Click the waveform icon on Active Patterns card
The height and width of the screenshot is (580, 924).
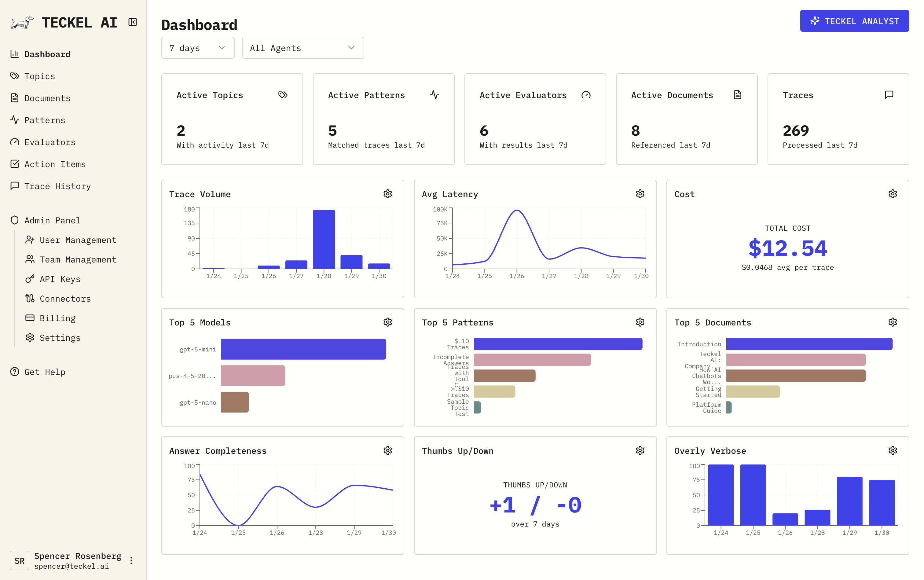click(x=435, y=95)
